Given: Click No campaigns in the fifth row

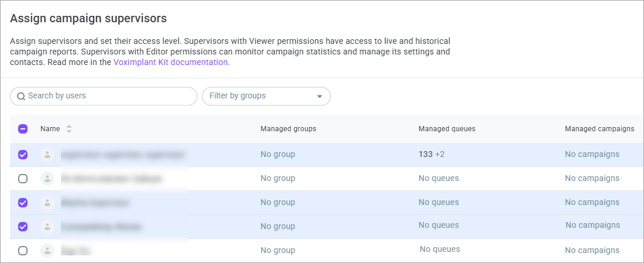Looking at the screenshot, I should tap(592, 250).
